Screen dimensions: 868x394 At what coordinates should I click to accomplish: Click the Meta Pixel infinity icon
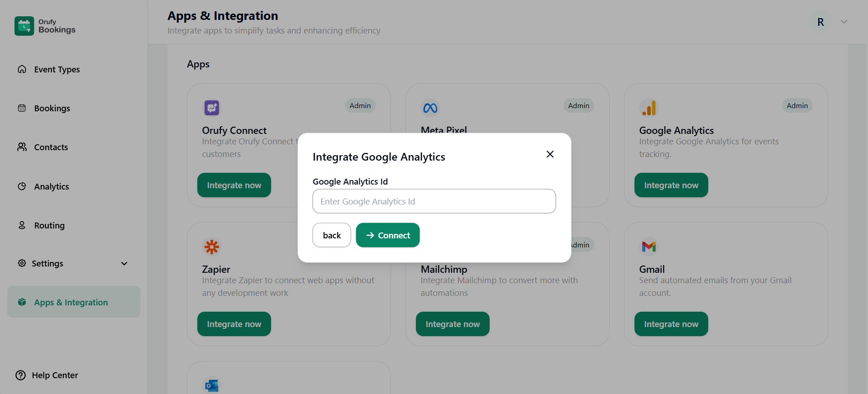coord(430,108)
